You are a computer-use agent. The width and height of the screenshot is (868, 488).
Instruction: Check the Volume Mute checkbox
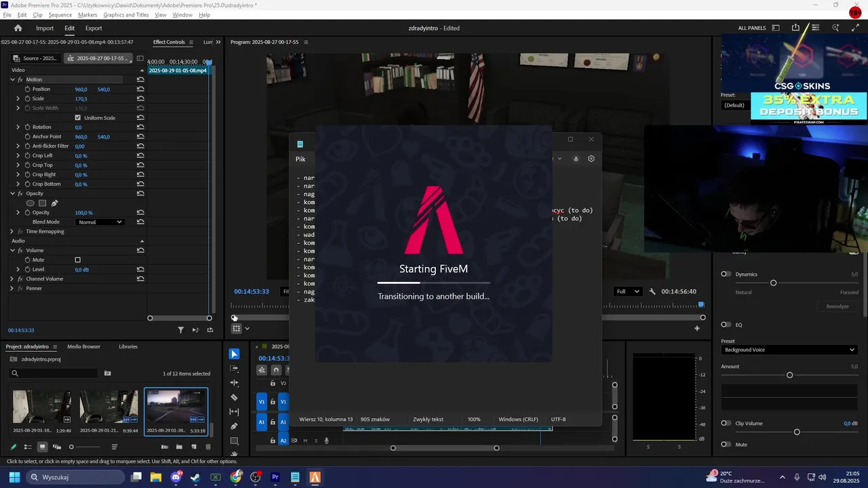77,260
